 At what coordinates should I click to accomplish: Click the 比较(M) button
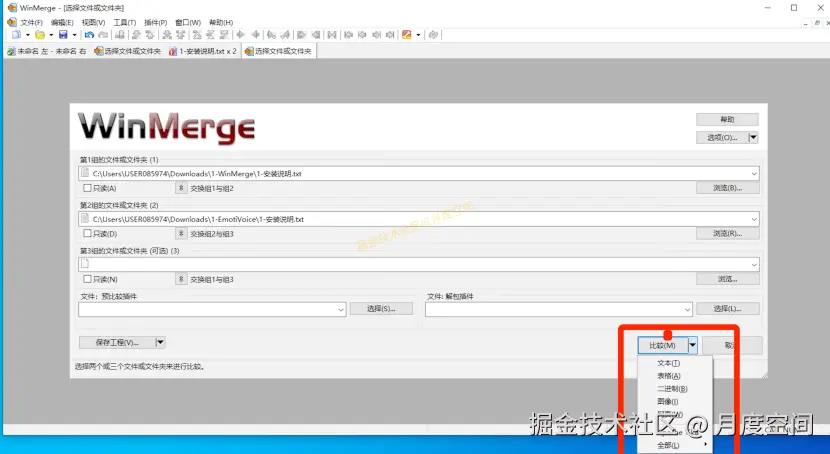662,346
